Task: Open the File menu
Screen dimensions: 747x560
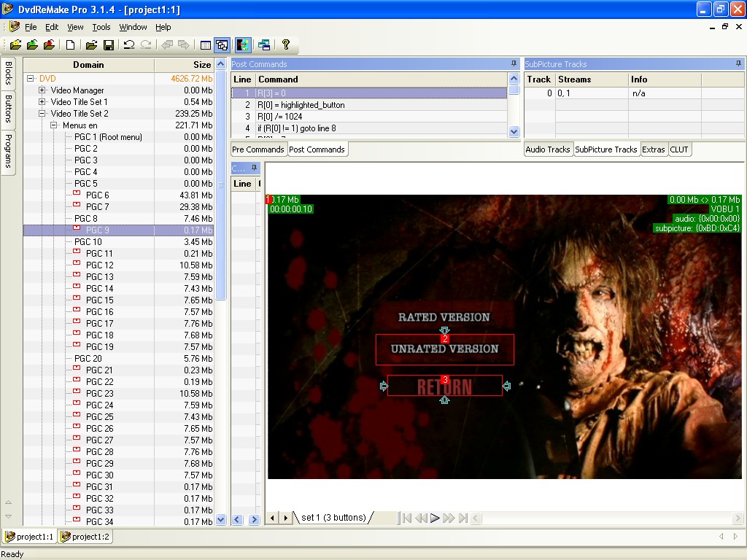Action: click(x=31, y=27)
